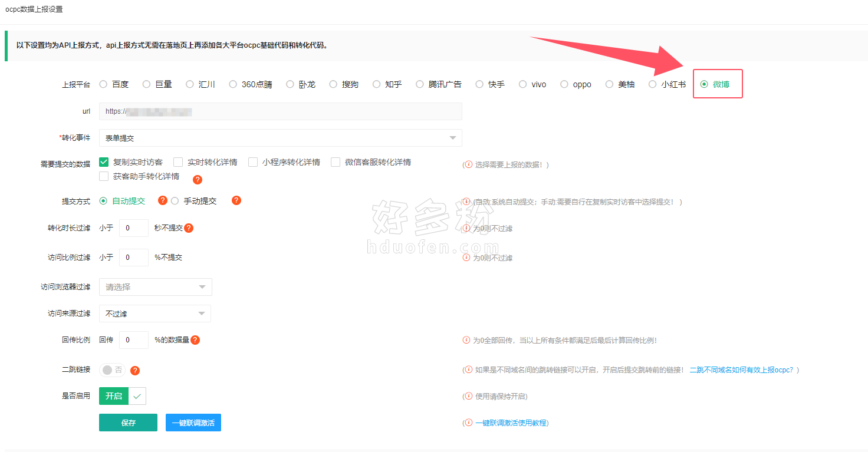The image size is (868, 452).
Task: Click the 访问比例过滤 percent input
Action: 134,258
